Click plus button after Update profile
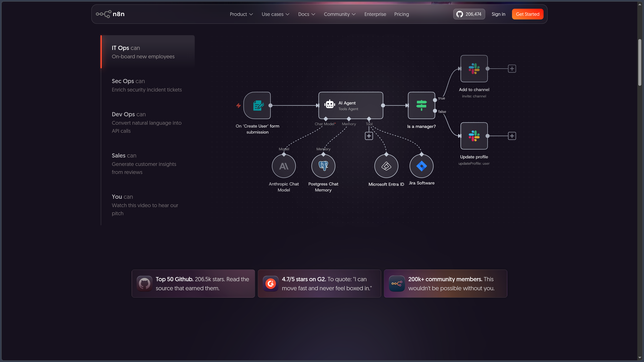 pos(512,136)
